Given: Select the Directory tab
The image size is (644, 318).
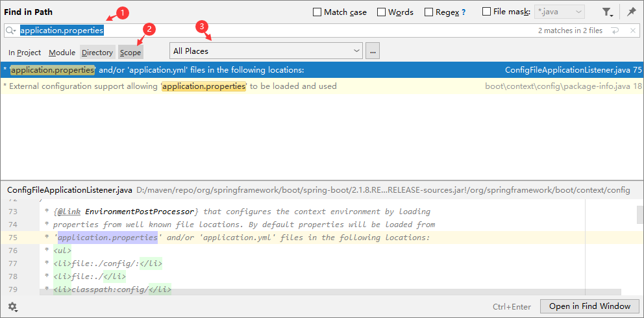Looking at the screenshot, I should [97, 53].
